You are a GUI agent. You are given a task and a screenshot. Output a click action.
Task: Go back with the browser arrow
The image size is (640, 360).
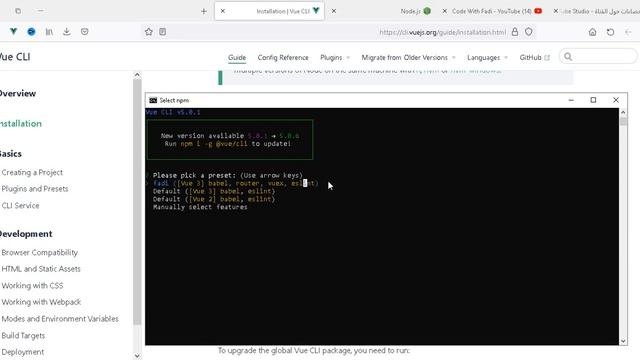(628, 32)
